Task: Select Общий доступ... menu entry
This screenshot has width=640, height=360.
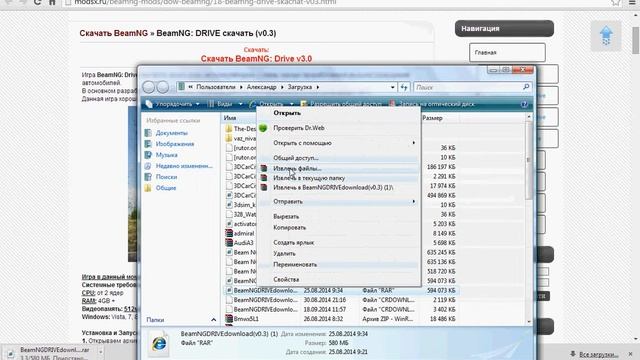Action: click(x=296, y=158)
